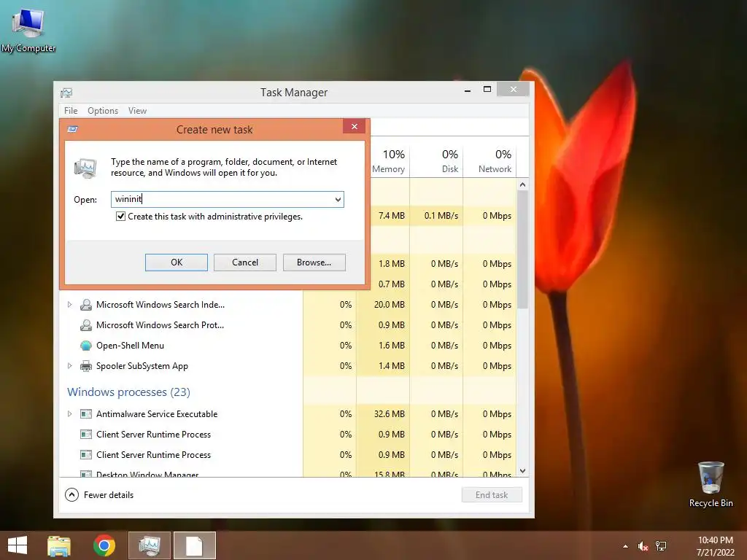Image resolution: width=747 pixels, height=560 pixels.
Task: Click the process list scroll up arrow
Action: click(x=522, y=184)
